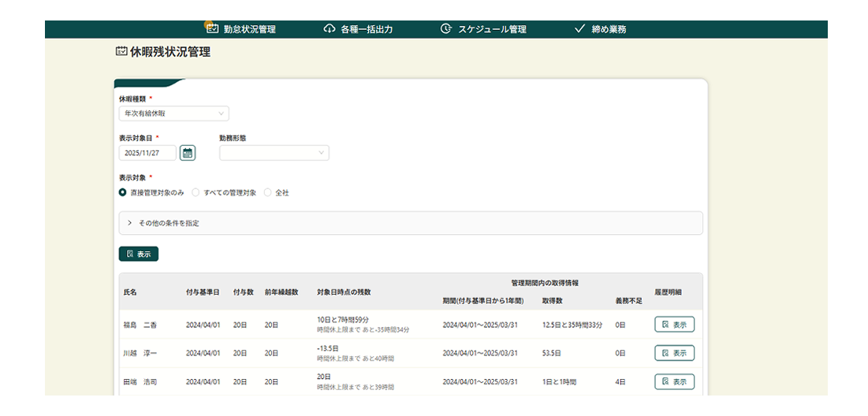Click the 表示対象日 date input field
The height and width of the screenshot is (416, 868).
(x=147, y=153)
